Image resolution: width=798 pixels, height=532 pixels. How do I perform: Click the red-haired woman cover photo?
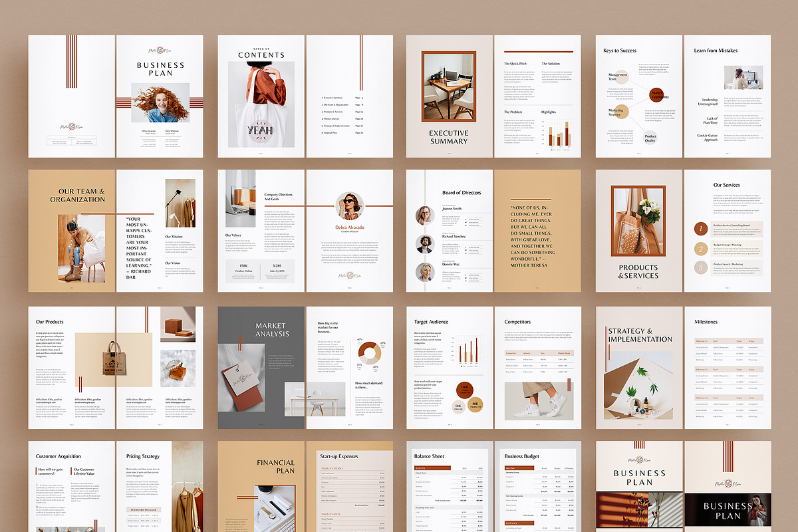160,103
